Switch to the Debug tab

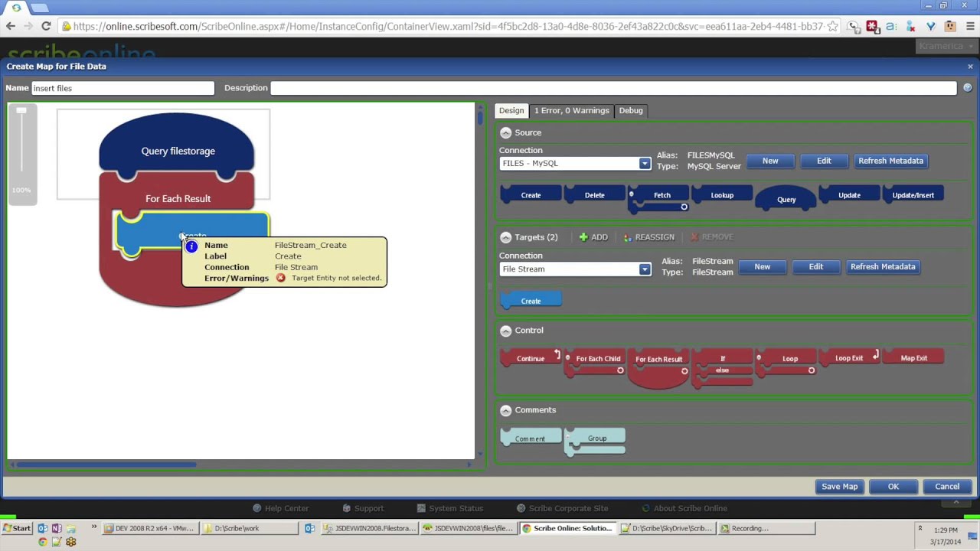pyautogui.click(x=631, y=110)
